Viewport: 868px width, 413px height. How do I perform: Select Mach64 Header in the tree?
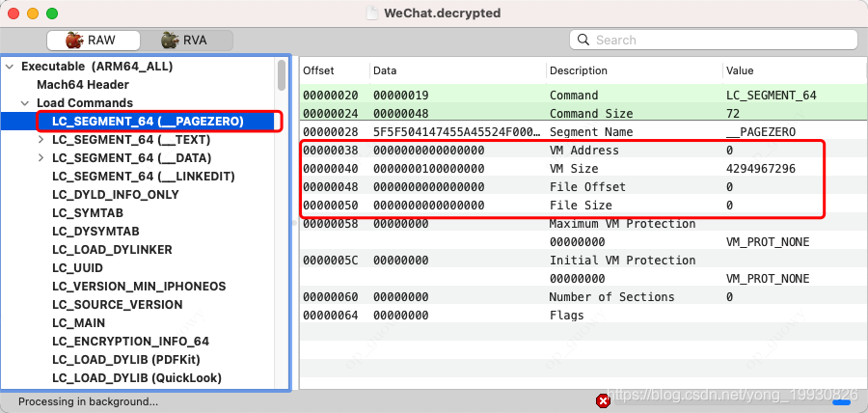(x=83, y=85)
